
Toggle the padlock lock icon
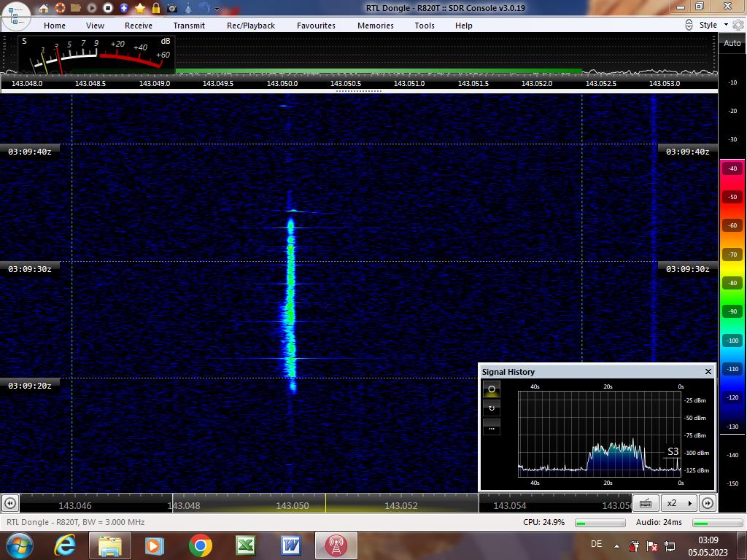click(156, 7)
